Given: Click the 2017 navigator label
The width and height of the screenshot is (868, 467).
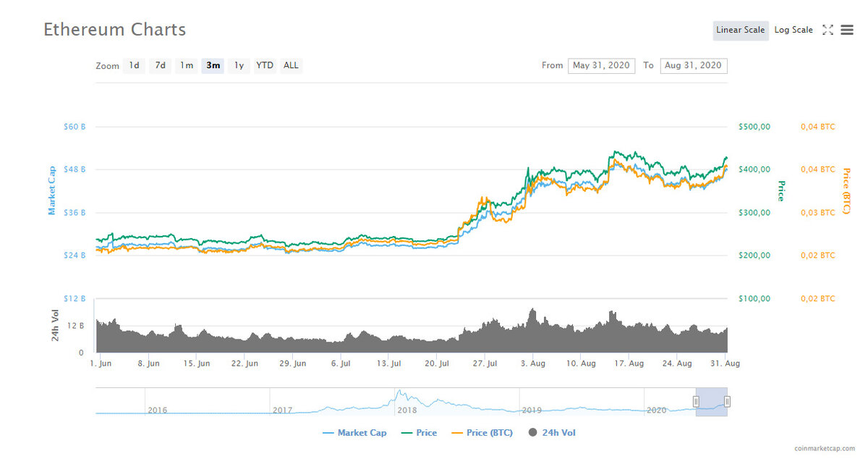Looking at the screenshot, I should (x=282, y=411).
